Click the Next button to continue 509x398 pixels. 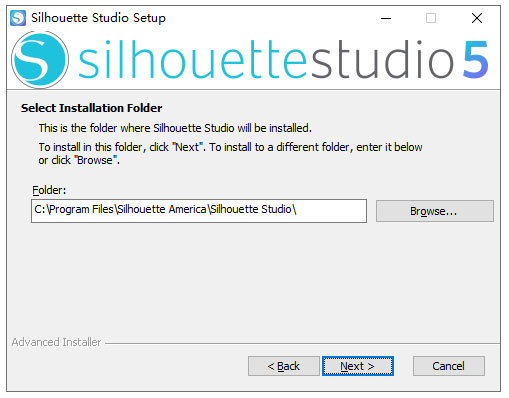[358, 366]
